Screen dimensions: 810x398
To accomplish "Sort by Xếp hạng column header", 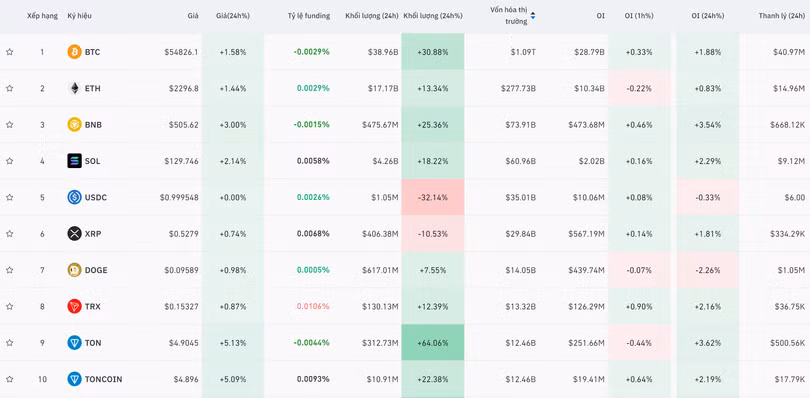I will 42,16.
